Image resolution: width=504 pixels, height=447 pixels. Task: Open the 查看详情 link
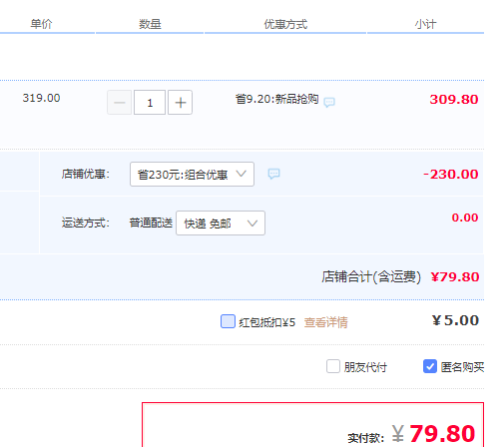(325, 322)
